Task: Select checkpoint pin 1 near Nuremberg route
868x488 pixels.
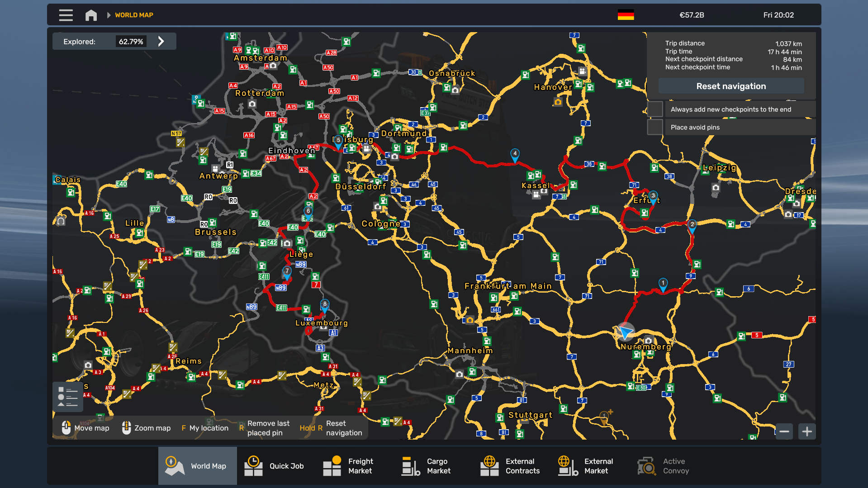Action: [x=663, y=284]
